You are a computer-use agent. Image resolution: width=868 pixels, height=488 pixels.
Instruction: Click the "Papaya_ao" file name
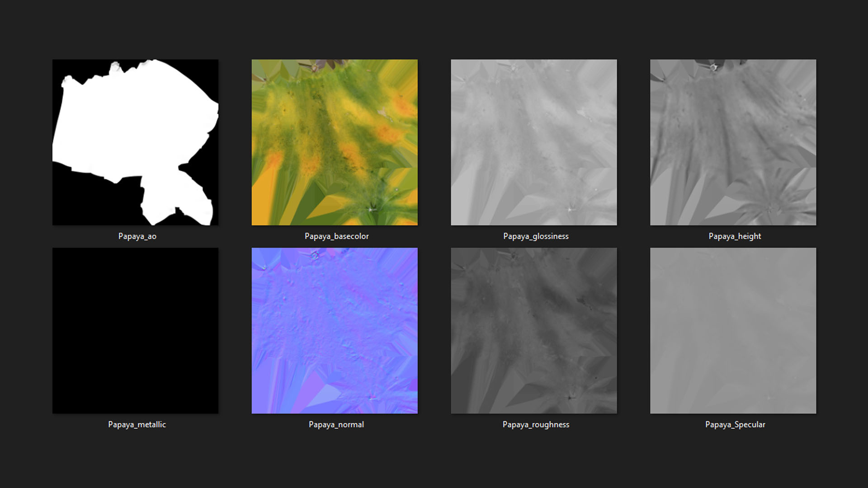tap(137, 236)
